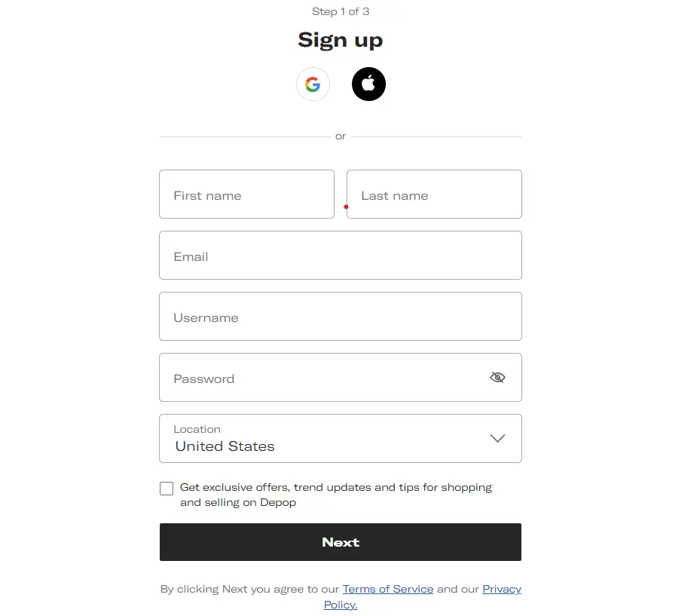
Task: Open the Terms of Service link
Action: [x=387, y=589]
